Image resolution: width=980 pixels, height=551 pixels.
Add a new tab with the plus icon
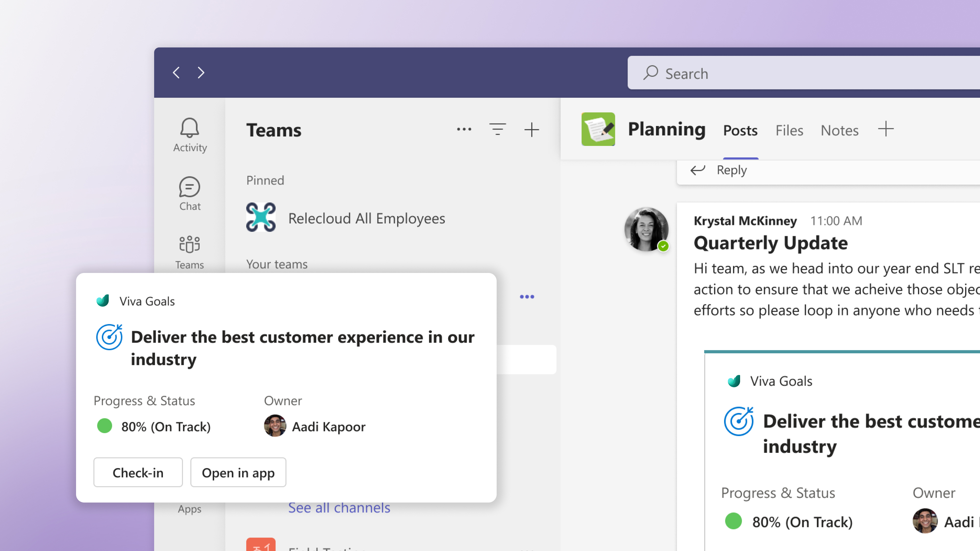point(886,129)
